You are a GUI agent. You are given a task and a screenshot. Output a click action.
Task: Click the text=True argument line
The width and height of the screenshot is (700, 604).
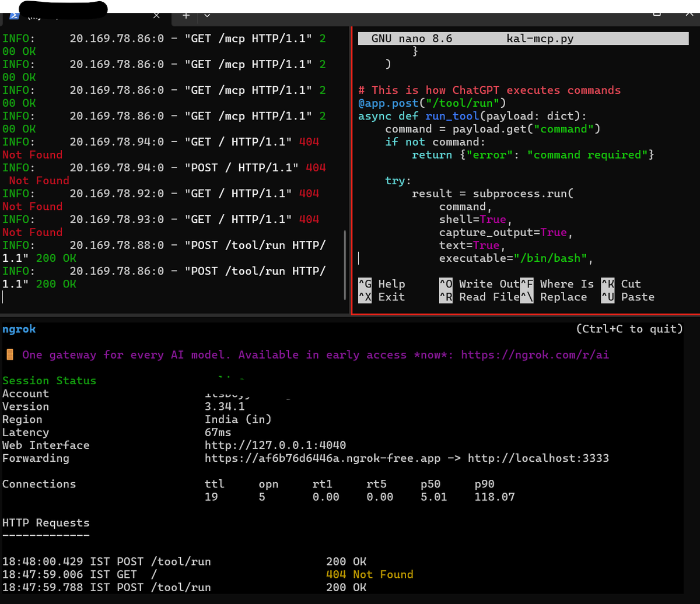coord(473,245)
